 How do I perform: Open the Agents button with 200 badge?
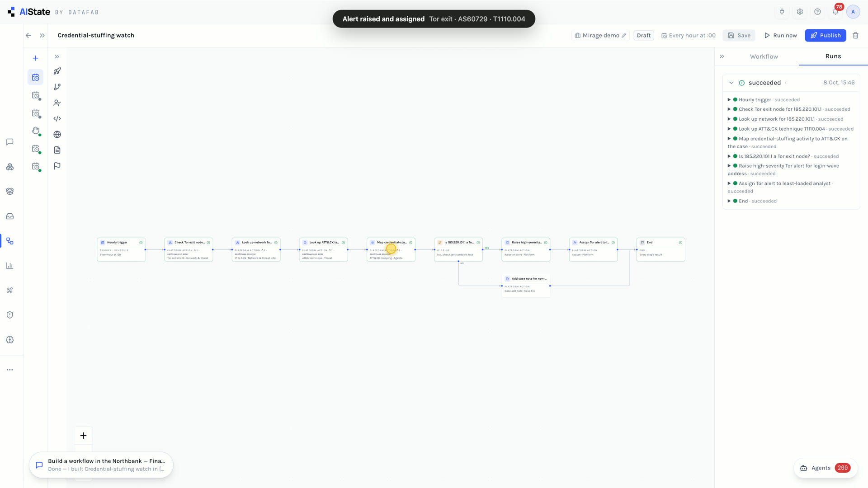click(x=826, y=468)
